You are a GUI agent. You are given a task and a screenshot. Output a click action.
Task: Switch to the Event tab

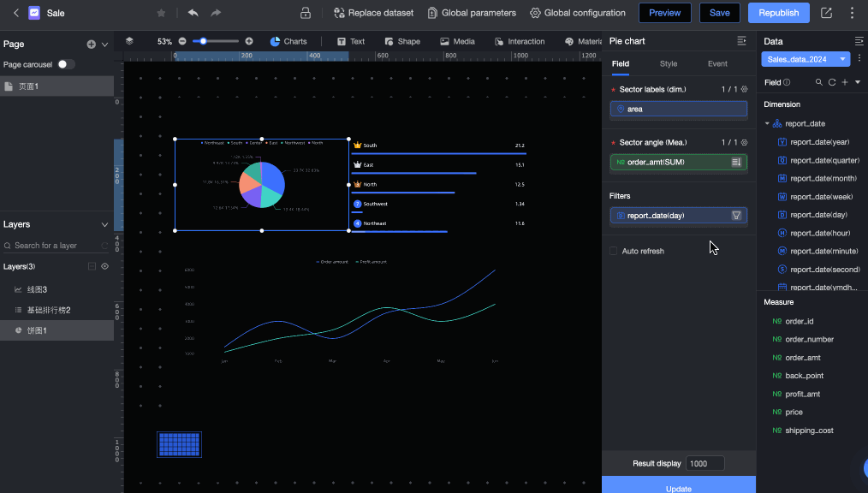point(717,63)
